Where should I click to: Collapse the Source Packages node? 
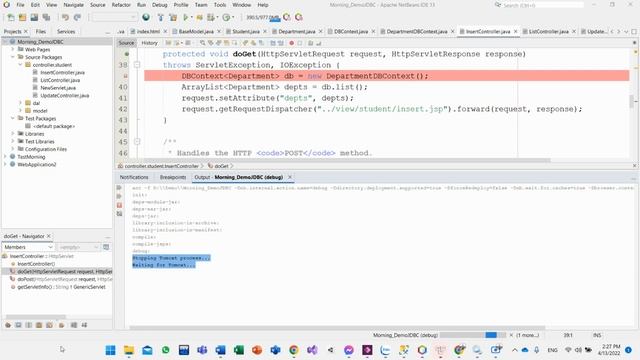pos(13,57)
